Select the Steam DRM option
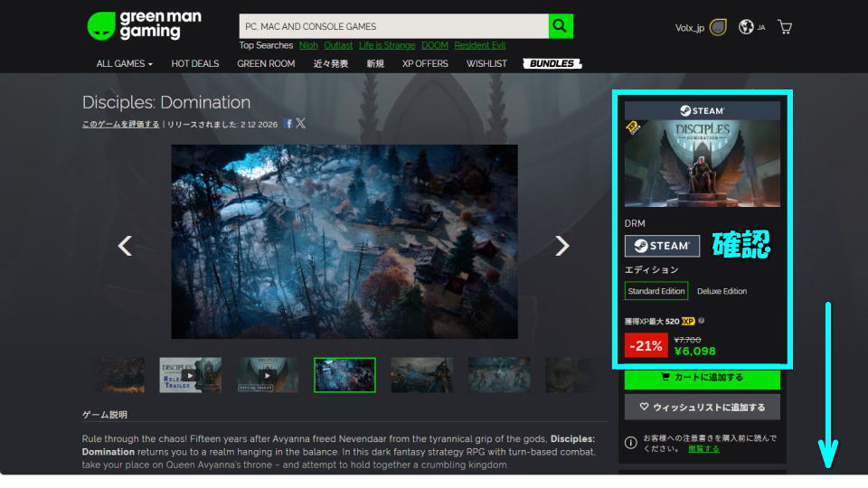Image resolution: width=868 pixels, height=488 pixels. click(x=662, y=246)
